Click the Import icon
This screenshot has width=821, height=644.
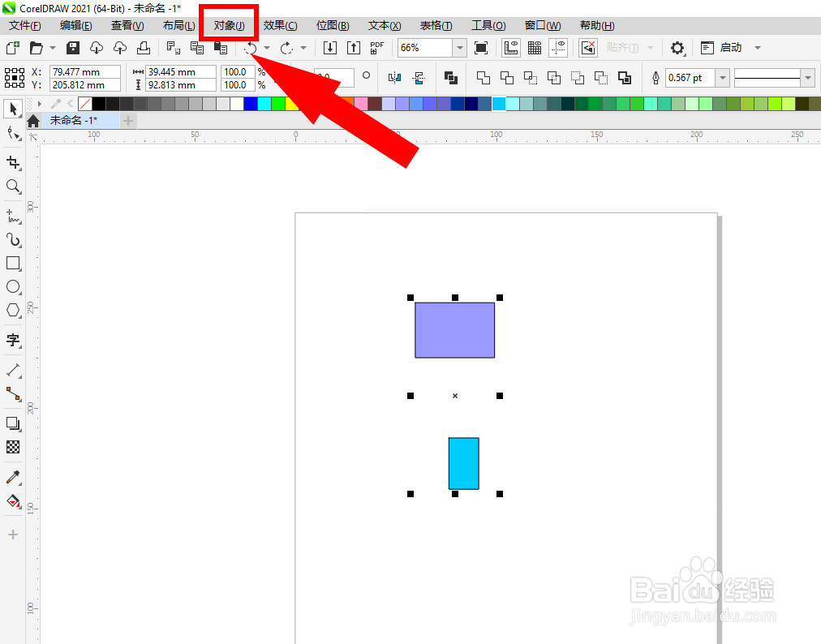pyautogui.click(x=330, y=48)
